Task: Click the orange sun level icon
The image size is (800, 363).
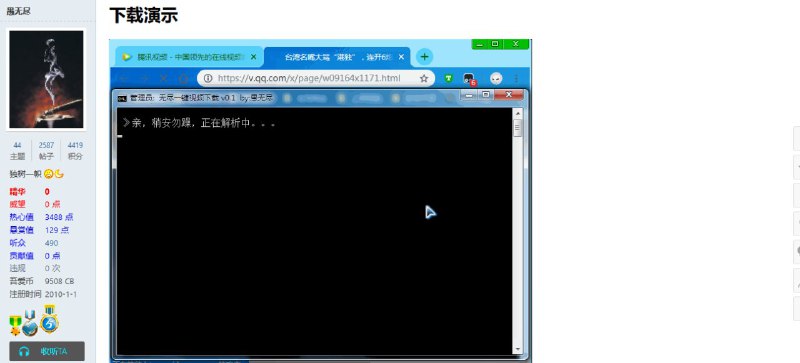Action: [48, 174]
